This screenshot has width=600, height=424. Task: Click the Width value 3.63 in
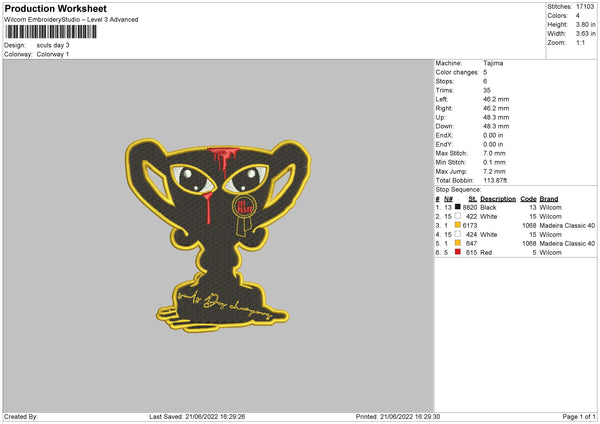585,34
